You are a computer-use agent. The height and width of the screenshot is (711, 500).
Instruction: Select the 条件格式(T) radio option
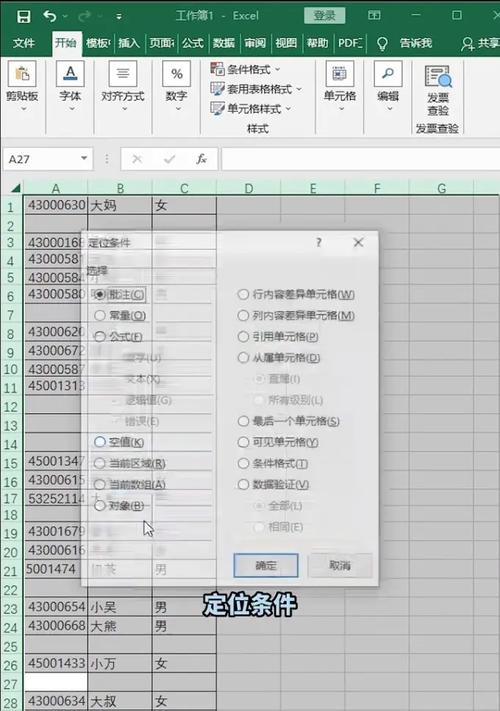click(x=272, y=463)
